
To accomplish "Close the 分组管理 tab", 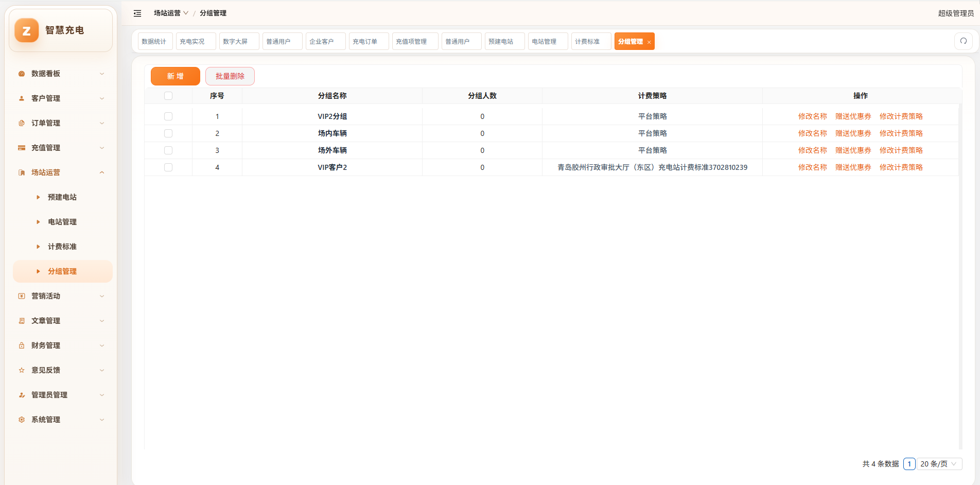I will [x=649, y=42].
